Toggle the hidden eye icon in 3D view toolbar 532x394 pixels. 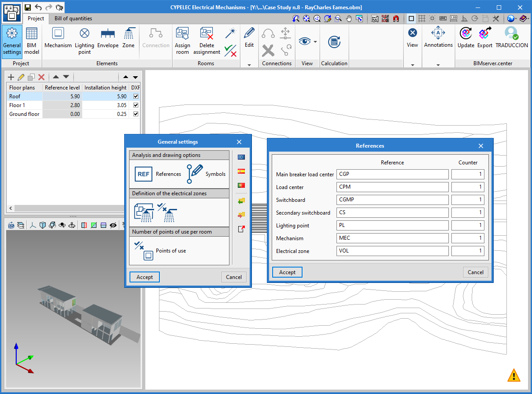pyautogui.click(x=113, y=225)
